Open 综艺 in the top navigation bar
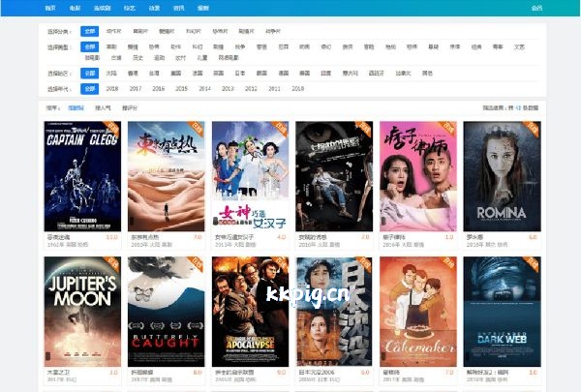The height and width of the screenshot is (392, 581). point(130,8)
